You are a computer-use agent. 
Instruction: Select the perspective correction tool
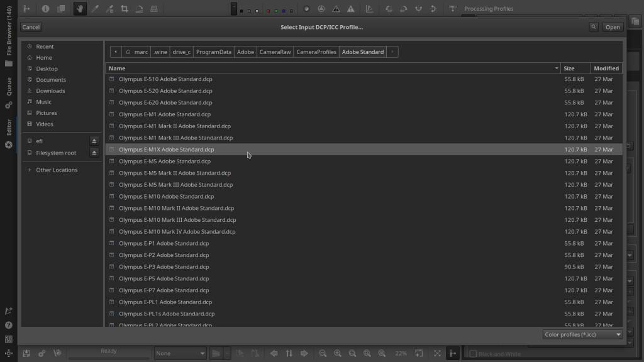pos(154,9)
